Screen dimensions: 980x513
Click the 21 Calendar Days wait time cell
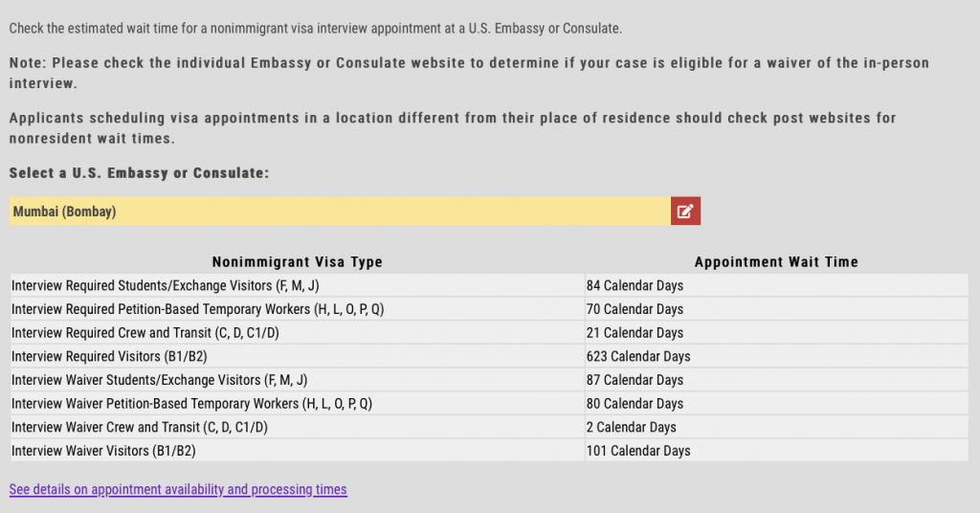777,333
